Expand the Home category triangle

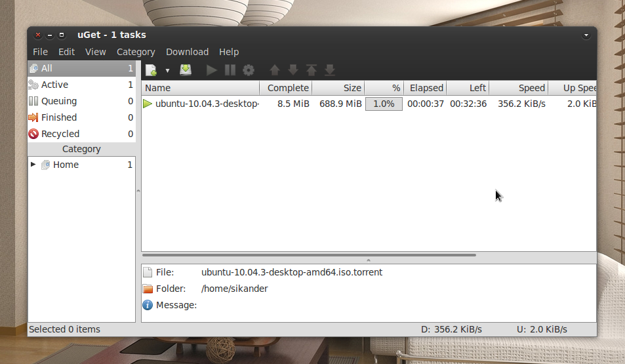[x=33, y=164]
